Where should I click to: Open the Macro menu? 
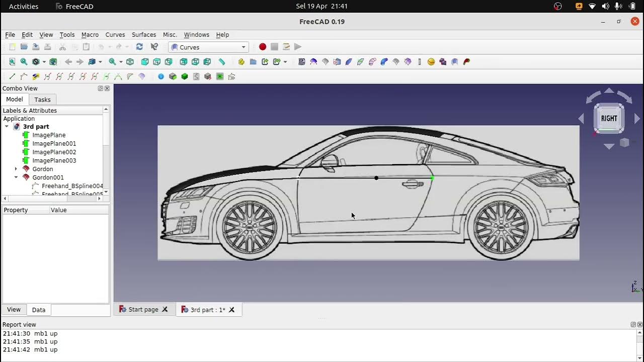coord(90,35)
